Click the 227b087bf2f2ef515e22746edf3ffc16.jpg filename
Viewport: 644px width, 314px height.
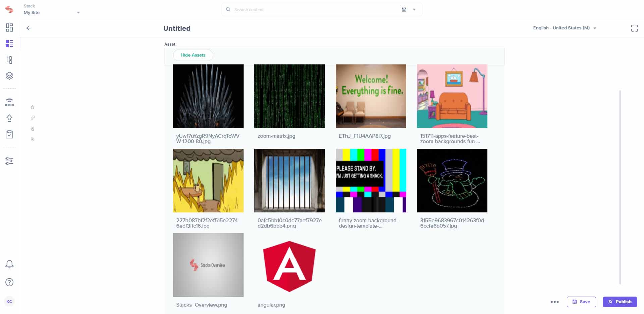tap(207, 223)
